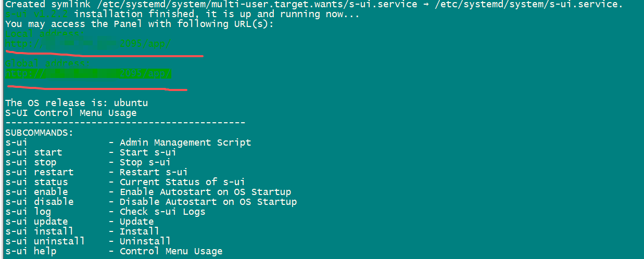Click the Local address panel URL

pyautogui.click(x=87, y=44)
